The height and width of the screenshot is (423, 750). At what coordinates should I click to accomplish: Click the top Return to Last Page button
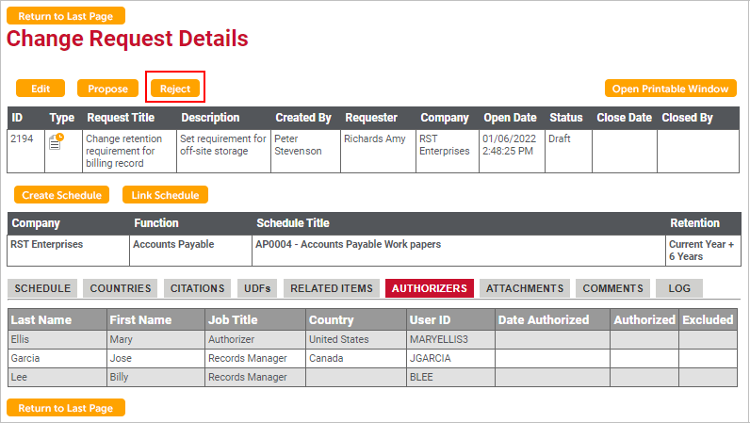pos(66,16)
